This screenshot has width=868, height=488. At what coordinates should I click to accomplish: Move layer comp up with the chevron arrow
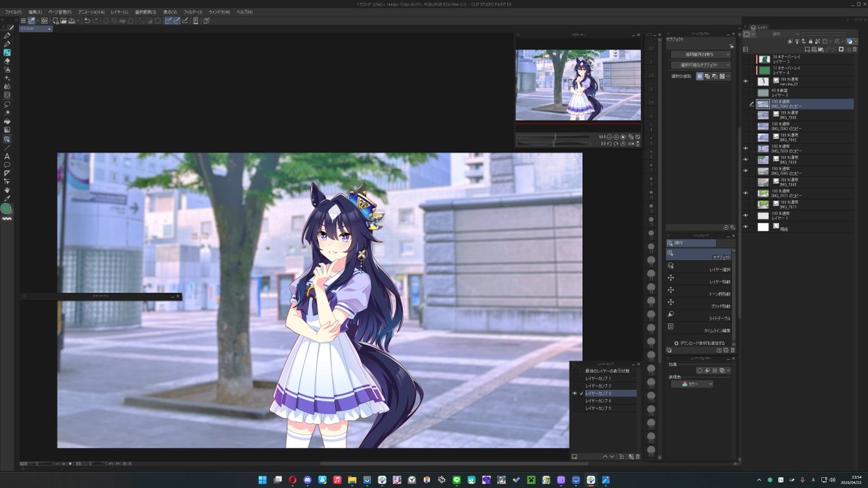point(605,456)
